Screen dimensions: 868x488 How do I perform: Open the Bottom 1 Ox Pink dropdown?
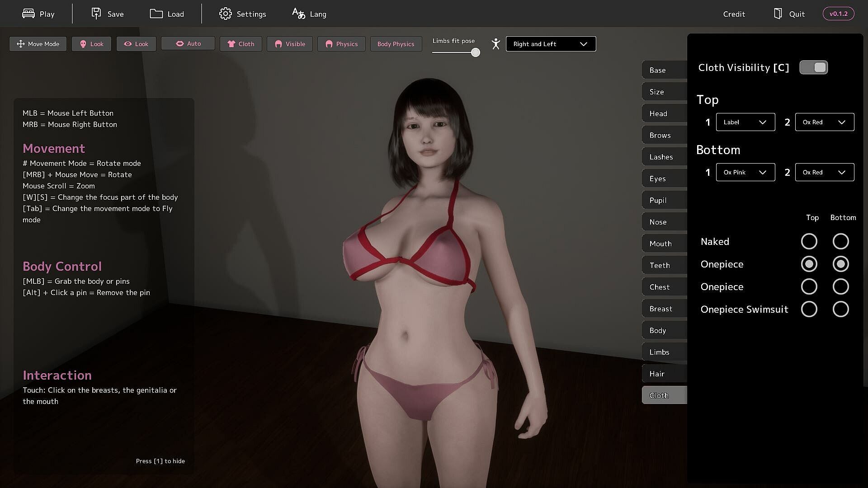click(x=745, y=172)
